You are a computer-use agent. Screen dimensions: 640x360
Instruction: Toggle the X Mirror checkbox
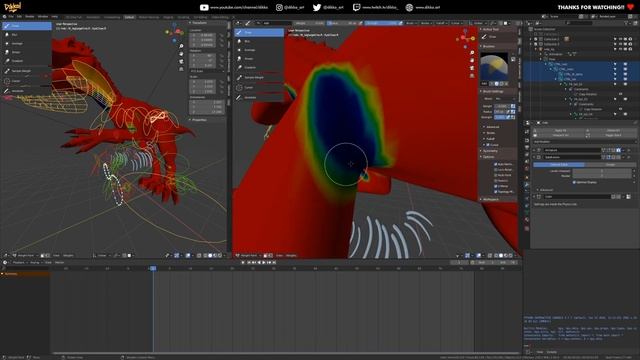pos(496,186)
